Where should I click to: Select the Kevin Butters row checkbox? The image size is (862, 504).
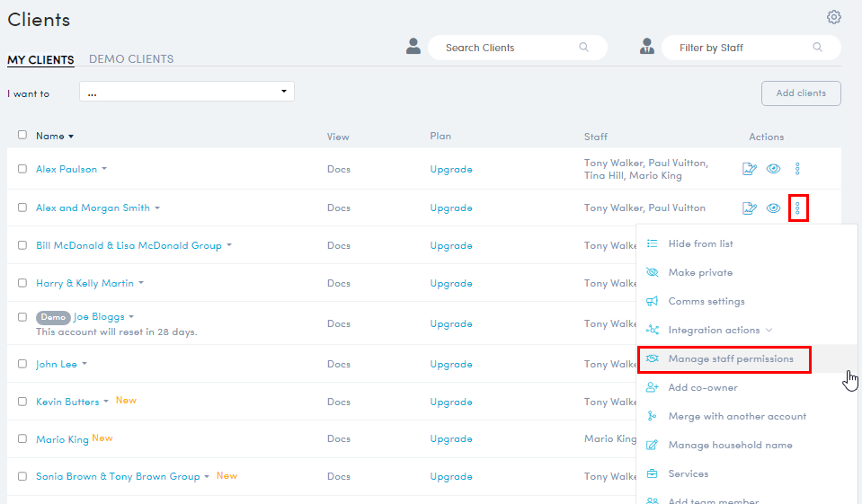click(x=22, y=402)
